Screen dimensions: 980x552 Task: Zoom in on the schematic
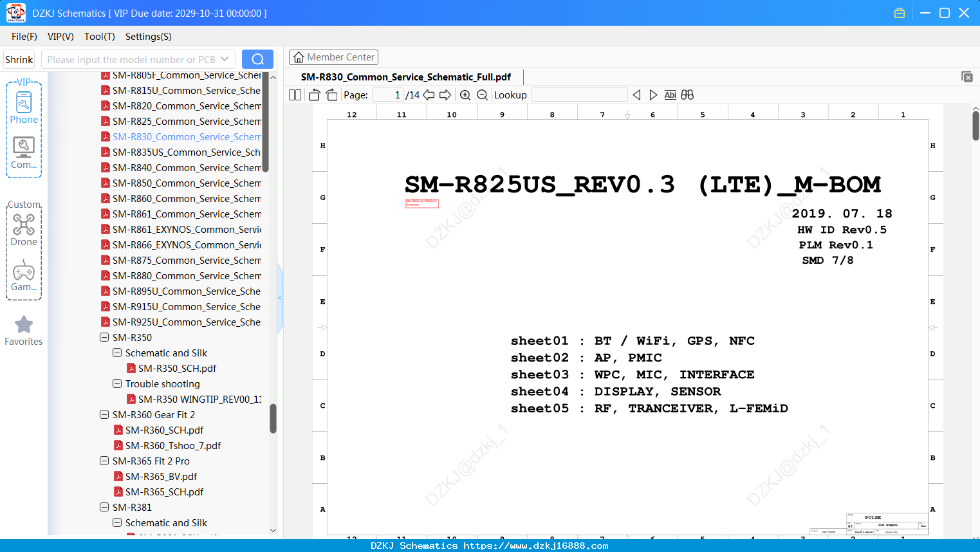(x=465, y=95)
